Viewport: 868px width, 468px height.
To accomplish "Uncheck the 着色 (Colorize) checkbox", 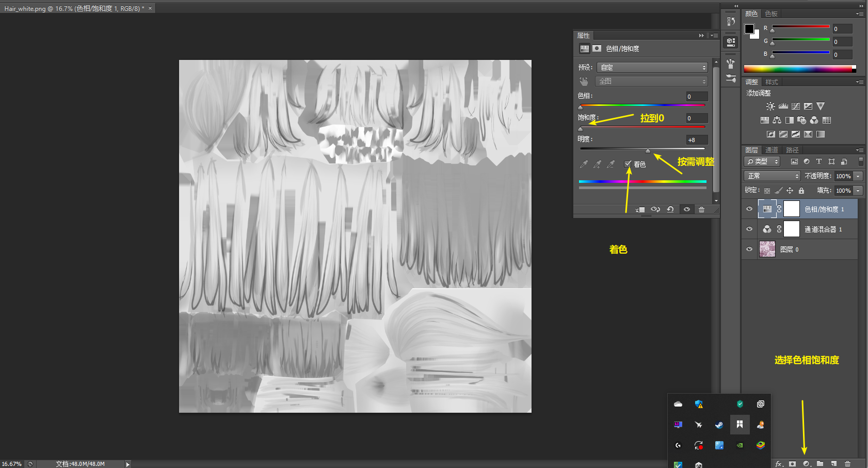I will (x=628, y=164).
